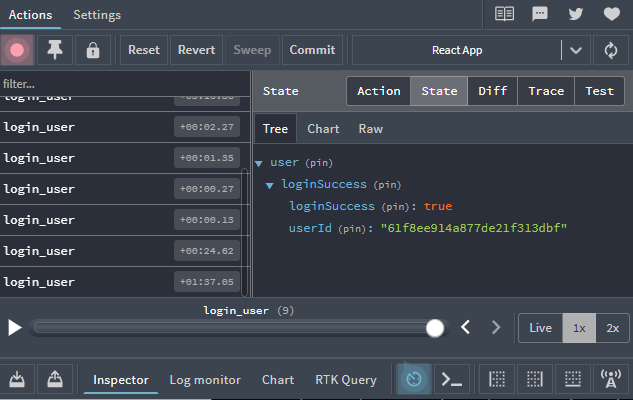Click the timeline slider track

coord(238,328)
